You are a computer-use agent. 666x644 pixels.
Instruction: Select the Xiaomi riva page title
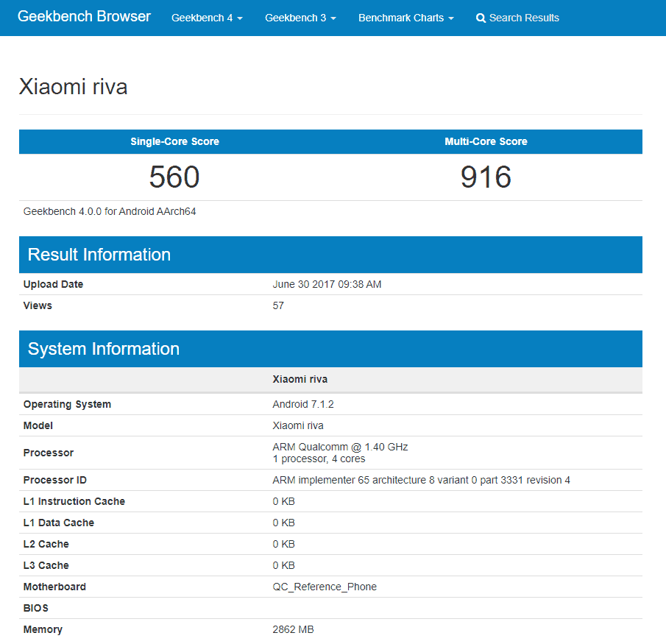[73, 87]
